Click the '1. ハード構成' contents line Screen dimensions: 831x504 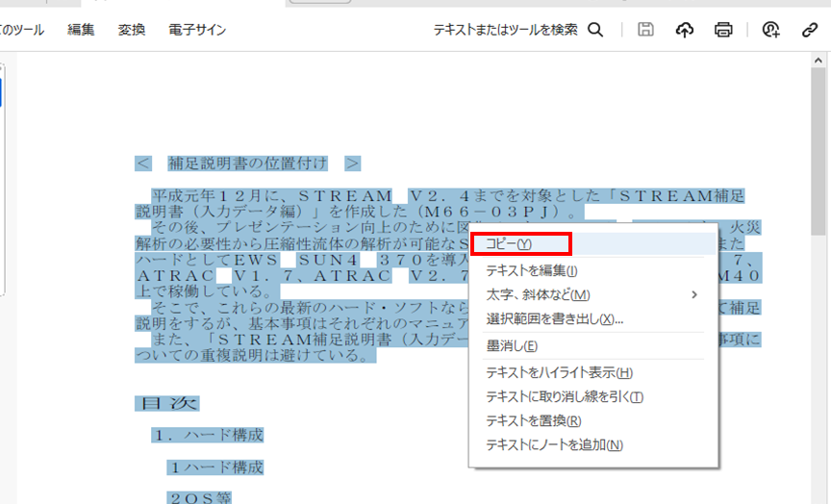tap(207, 435)
